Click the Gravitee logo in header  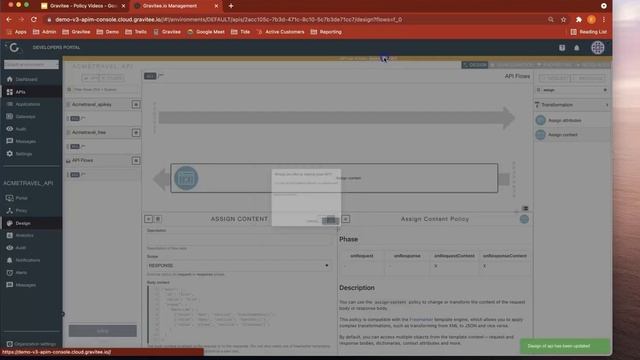(14, 47)
